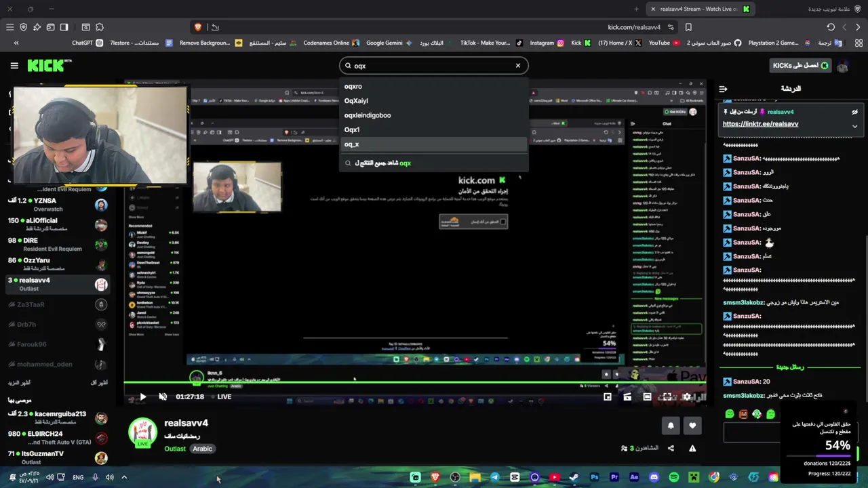Open the stream player settings gear
Image resolution: width=868 pixels, height=488 pixels.
click(686, 397)
